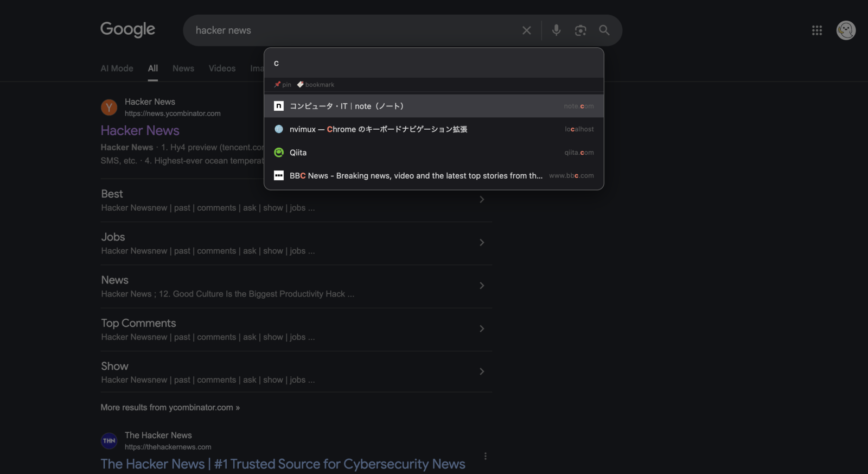
Task: Open the Top Comments sitelink
Action: (x=138, y=323)
